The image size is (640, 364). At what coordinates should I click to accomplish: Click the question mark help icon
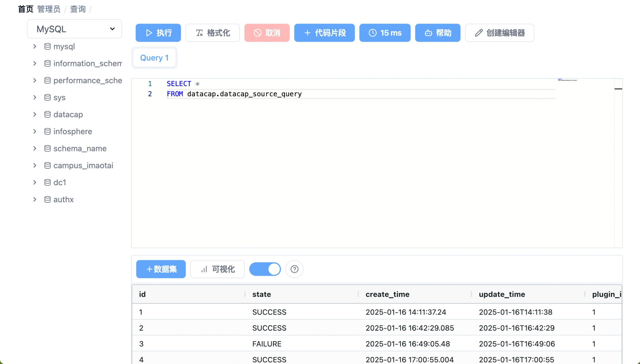point(294,269)
